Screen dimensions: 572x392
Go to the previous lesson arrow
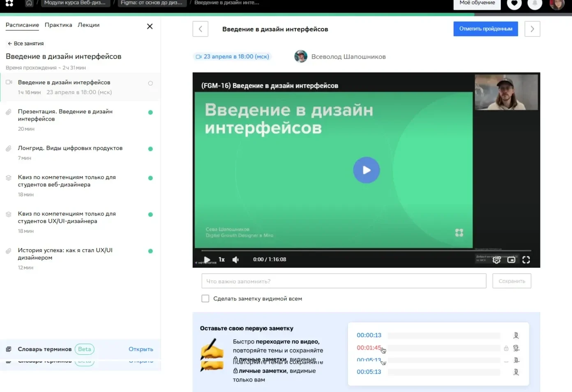pyautogui.click(x=201, y=29)
